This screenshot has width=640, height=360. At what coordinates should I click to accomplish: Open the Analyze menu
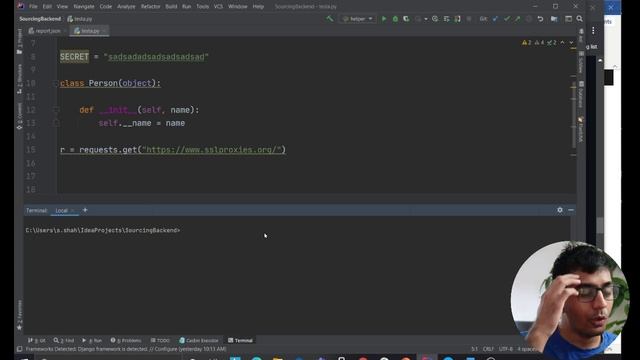click(126, 7)
